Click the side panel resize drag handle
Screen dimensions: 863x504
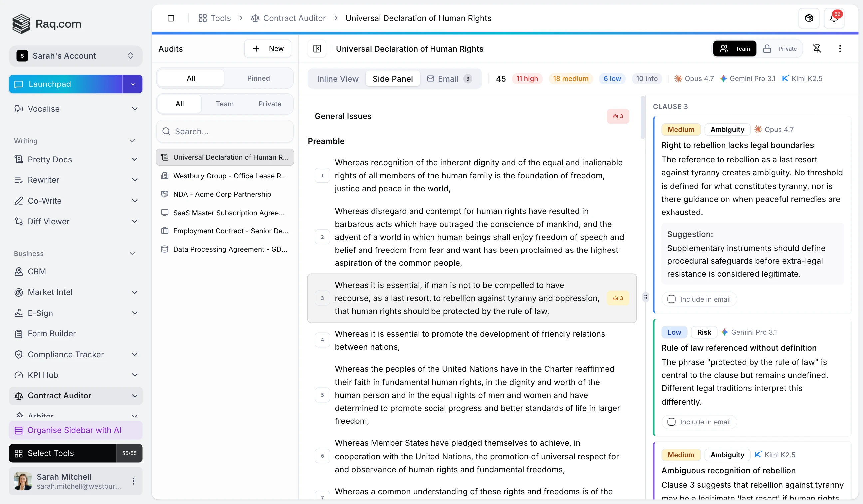645,297
